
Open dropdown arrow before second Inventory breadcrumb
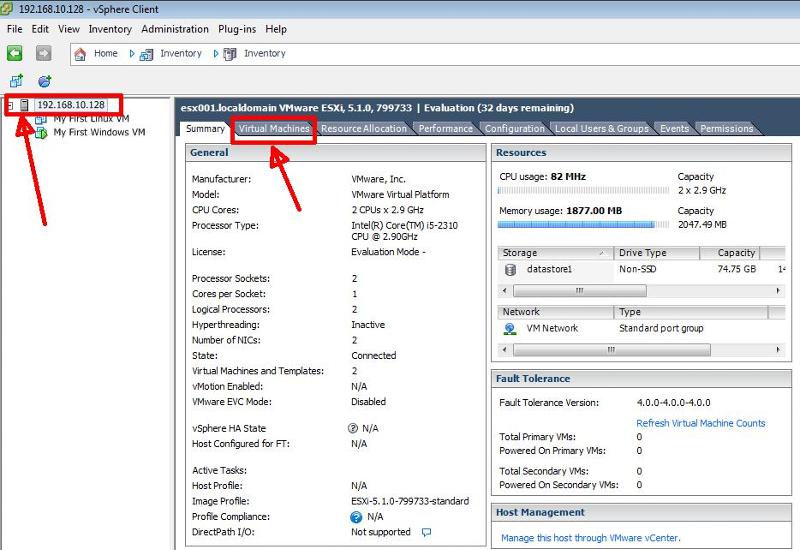(216, 54)
